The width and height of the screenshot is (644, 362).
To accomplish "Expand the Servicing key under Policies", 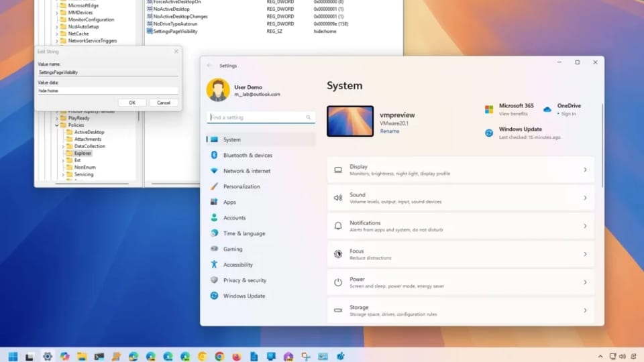I will 63,174.
